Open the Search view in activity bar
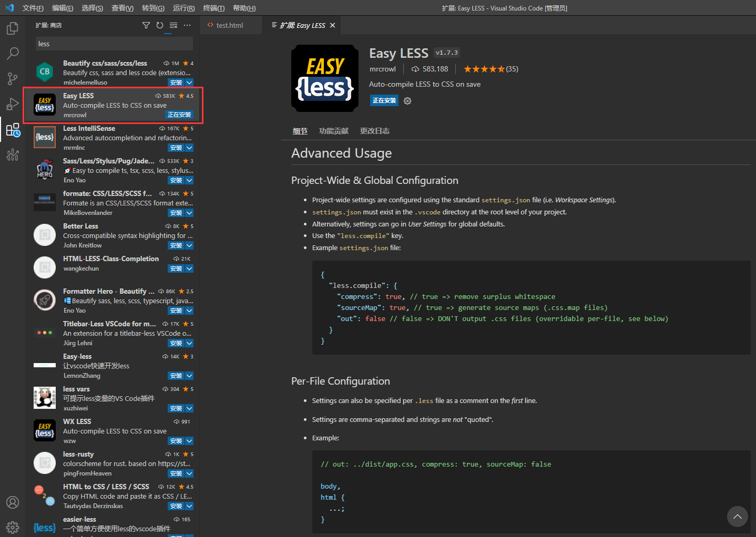Image resolution: width=756 pixels, height=537 pixels. point(13,53)
